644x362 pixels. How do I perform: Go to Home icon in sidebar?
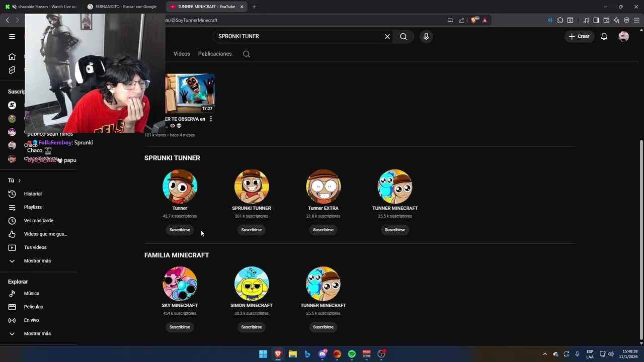click(12, 56)
